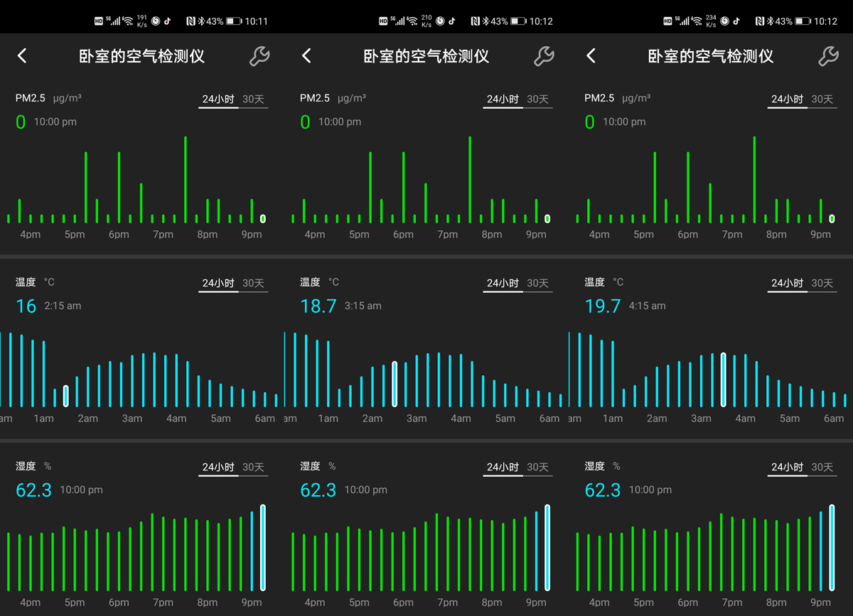
Task: Tap highlighted 18.7° temperature bar, middle screen
Action: tap(395, 384)
